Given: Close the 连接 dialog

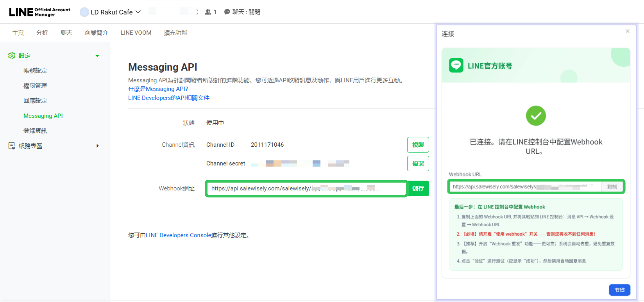Looking at the screenshot, I should coord(628,31).
